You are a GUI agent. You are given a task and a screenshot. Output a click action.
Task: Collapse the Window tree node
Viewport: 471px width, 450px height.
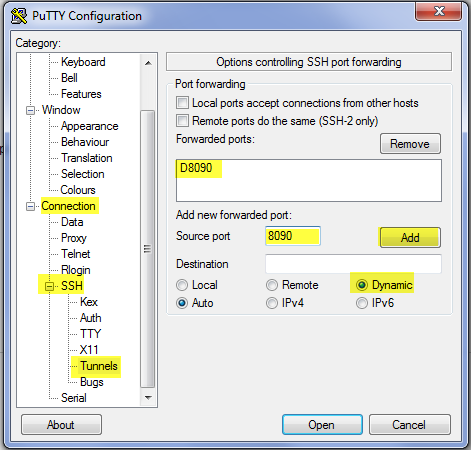coord(30,110)
